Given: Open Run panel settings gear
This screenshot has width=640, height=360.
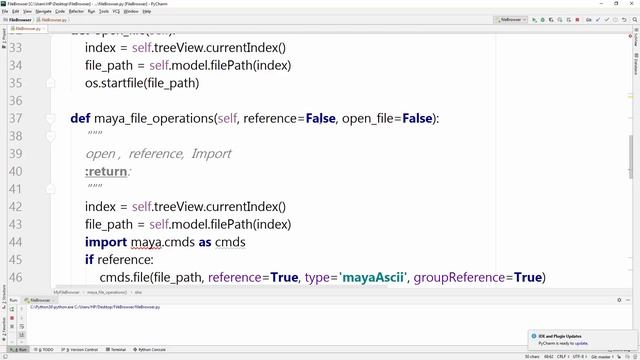Looking at the screenshot, I should 619,300.
